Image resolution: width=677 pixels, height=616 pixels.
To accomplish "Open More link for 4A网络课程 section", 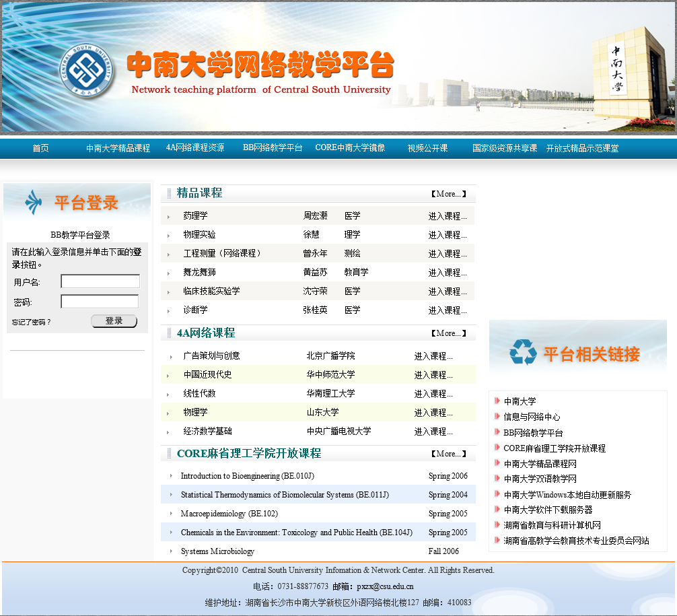I will tap(449, 333).
